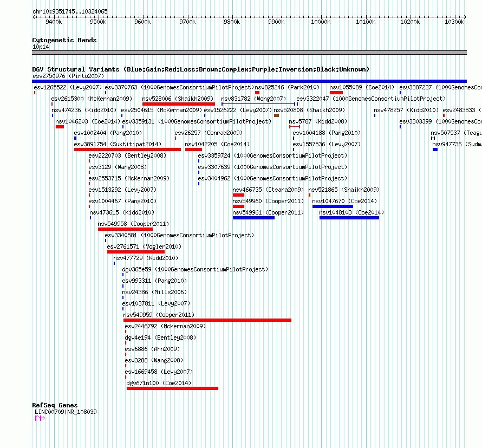The height and width of the screenshot is (448, 482).
Task: Open the nsv474236 (Kidd2010) variant label
Action: tap(84, 110)
